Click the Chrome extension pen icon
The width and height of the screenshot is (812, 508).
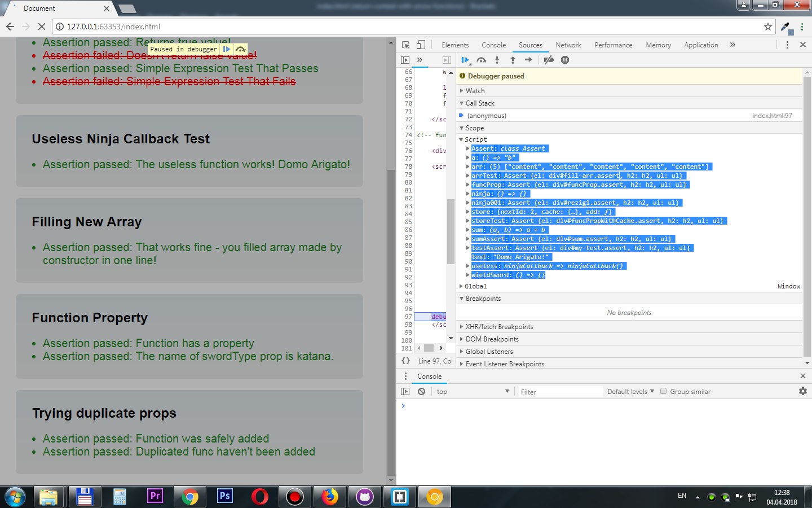pyautogui.click(x=785, y=27)
